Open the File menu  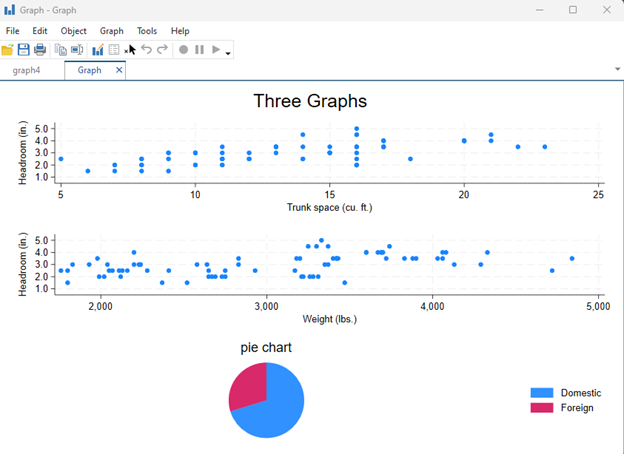tap(12, 31)
